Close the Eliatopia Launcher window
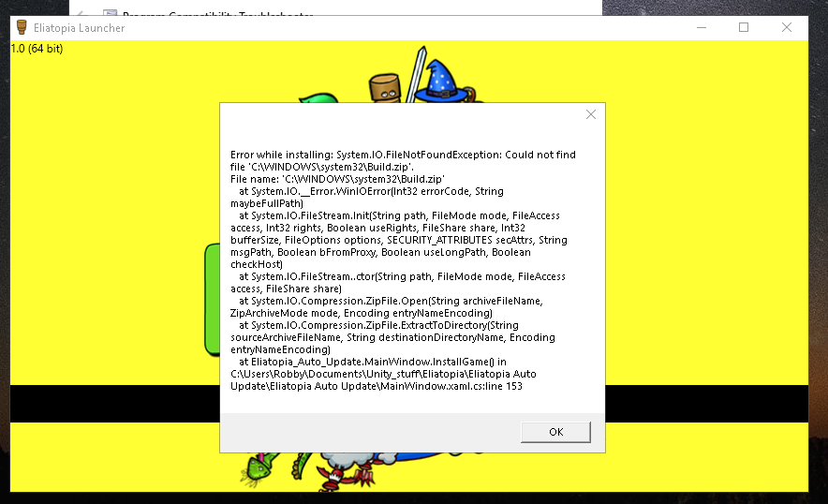This screenshot has height=504, width=828. tap(786, 27)
